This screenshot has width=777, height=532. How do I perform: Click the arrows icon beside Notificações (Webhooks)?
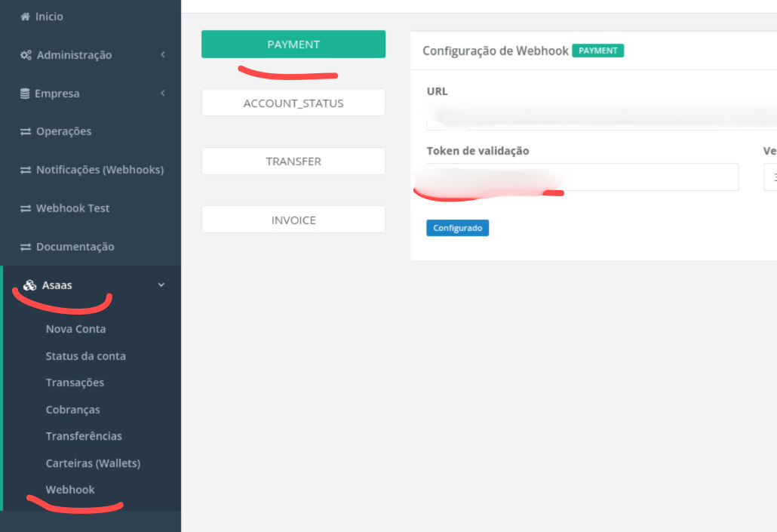click(x=26, y=171)
